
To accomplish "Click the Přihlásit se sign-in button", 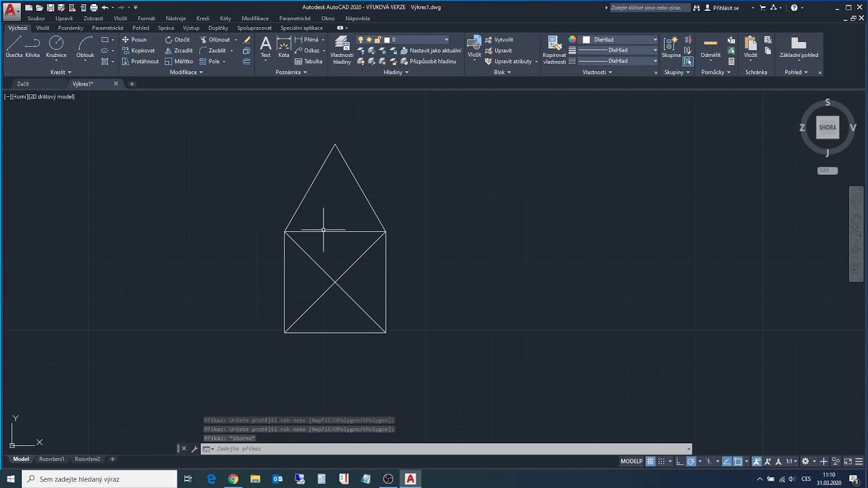I will click(722, 7).
